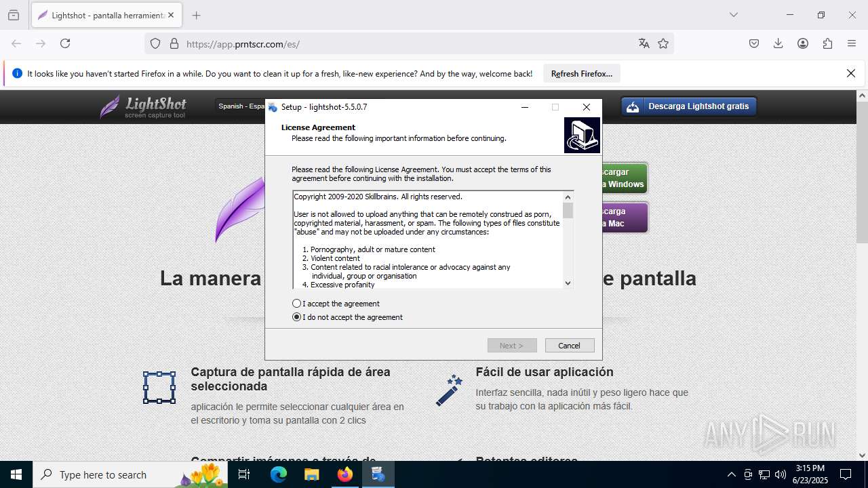The width and height of the screenshot is (868, 488).
Task: Click the LightShot logo on webpage
Action: (x=143, y=106)
